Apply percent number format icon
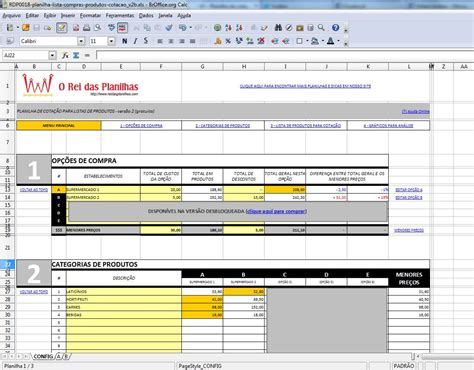Screen dimensions: 474x370 228,41
